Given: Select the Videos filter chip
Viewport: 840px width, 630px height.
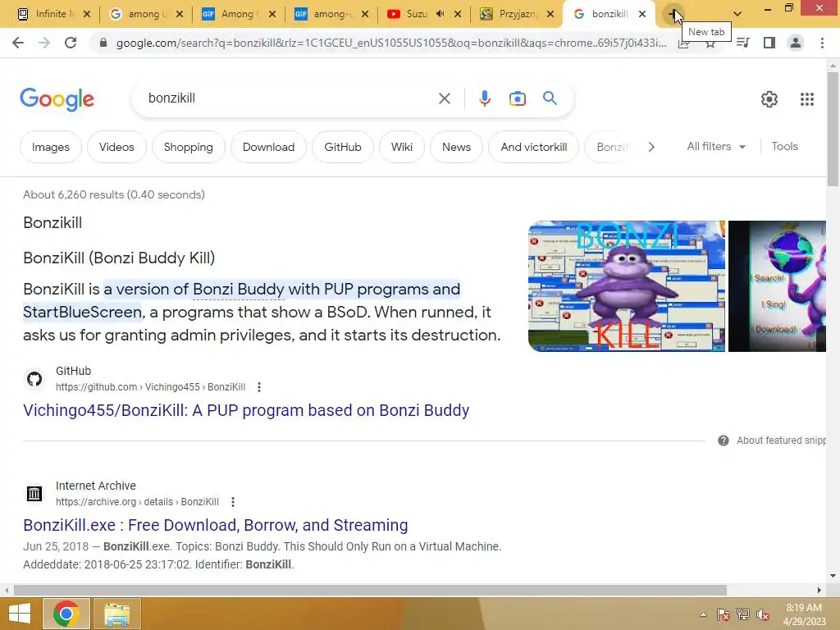Looking at the screenshot, I should (116, 147).
